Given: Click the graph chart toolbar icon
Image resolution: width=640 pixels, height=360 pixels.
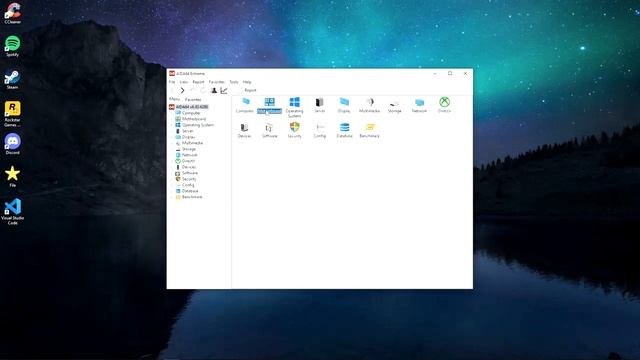Looking at the screenshot, I should [x=224, y=90].
